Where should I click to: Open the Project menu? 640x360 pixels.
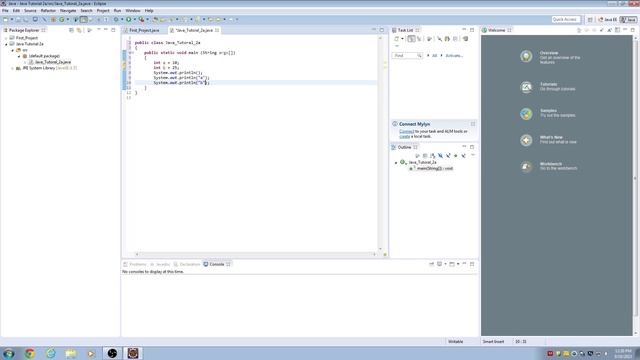[x=103, y=11]
